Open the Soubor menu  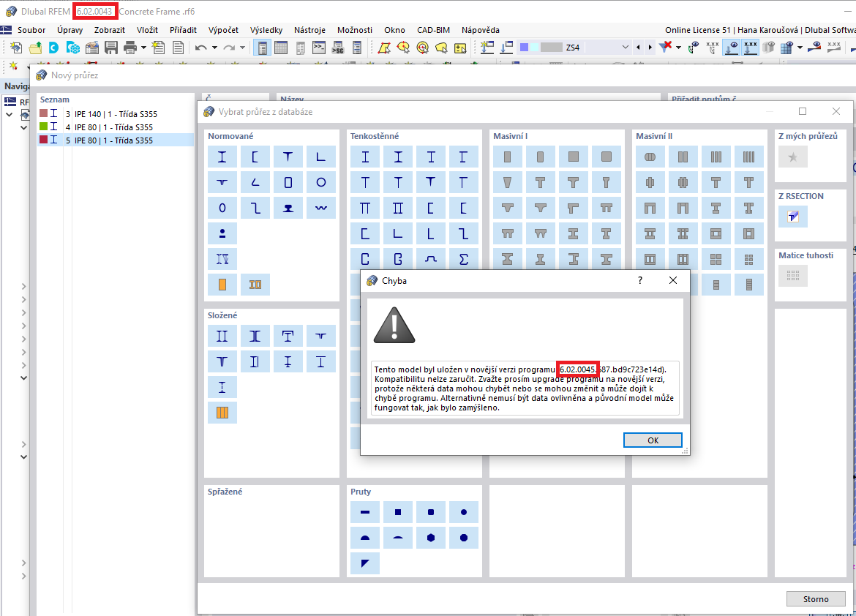(31, 30)
